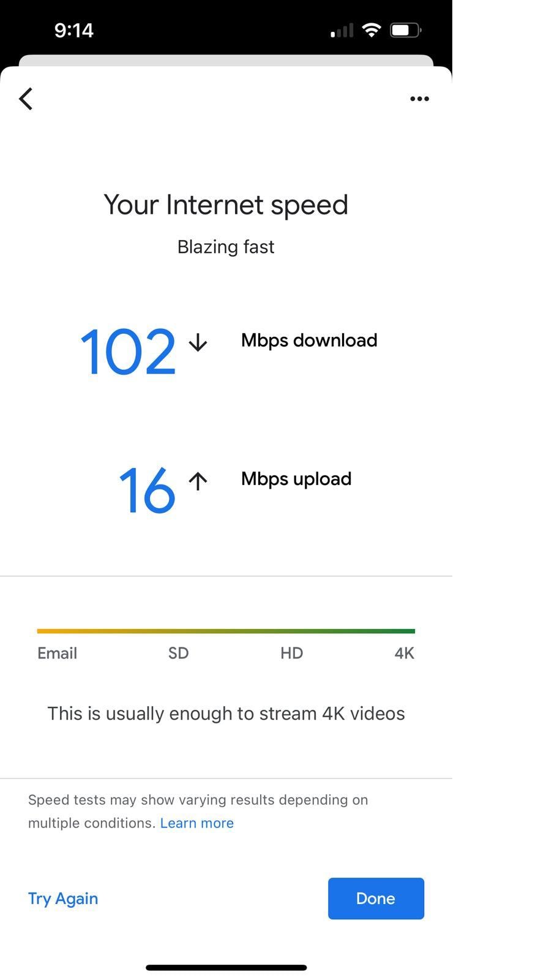Image resolution: width=549 pixels, height=980 pixels.
Task: Click the Done button
Action: (376, 899)
